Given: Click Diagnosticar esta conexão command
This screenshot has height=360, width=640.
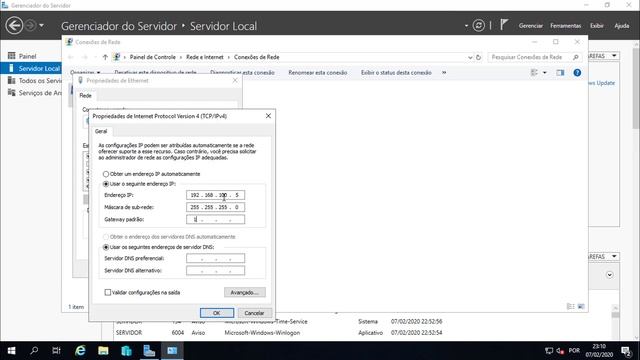Looking at the screenshot, I should pos(242,73).
